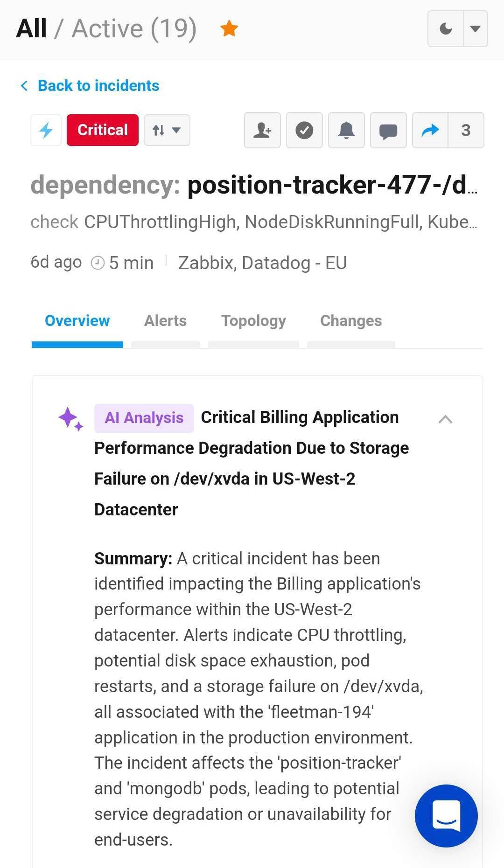This screenshot has height=868, width=504.
Task: Share the incident using forward arrow
Action: click(430, 131)
